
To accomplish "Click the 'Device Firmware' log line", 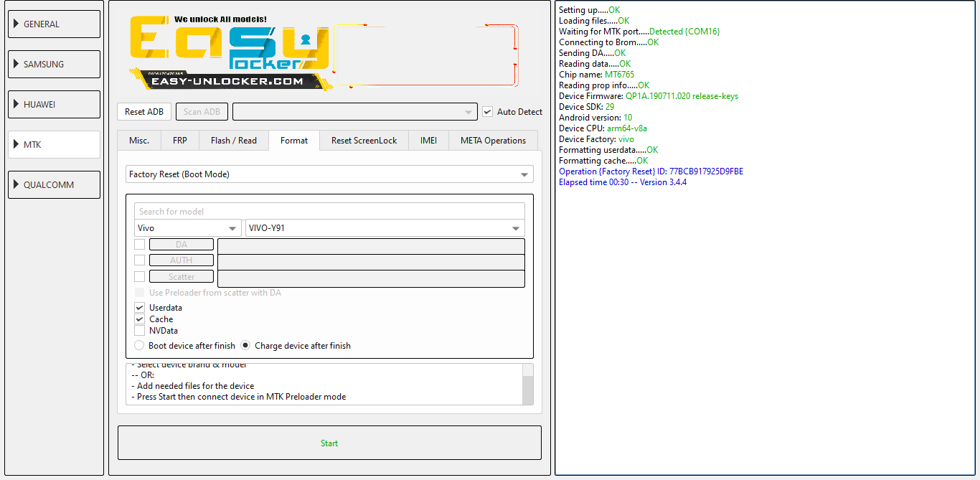I will (x=649, y=96).
